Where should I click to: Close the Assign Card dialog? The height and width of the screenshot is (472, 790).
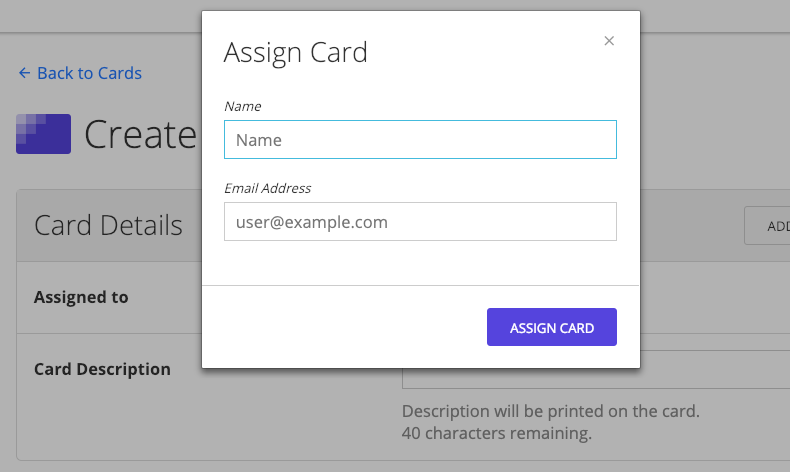[609, 41]
